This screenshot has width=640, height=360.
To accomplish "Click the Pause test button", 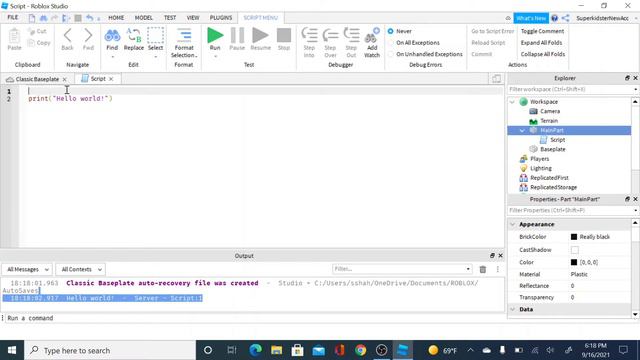I will [237, 36].
